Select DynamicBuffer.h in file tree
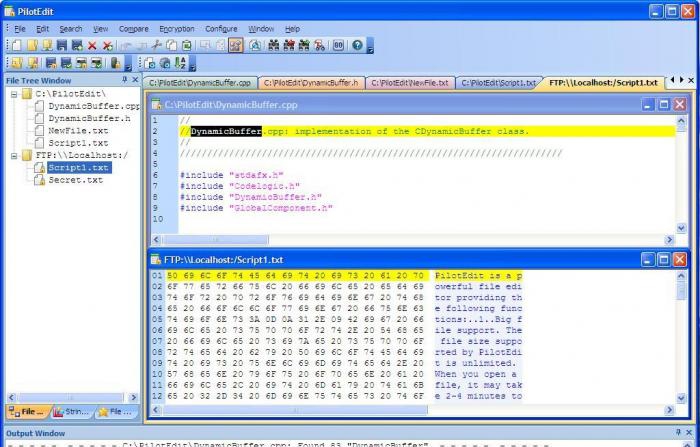The height and width of the screenshot is (447, 700). [89, 118]
